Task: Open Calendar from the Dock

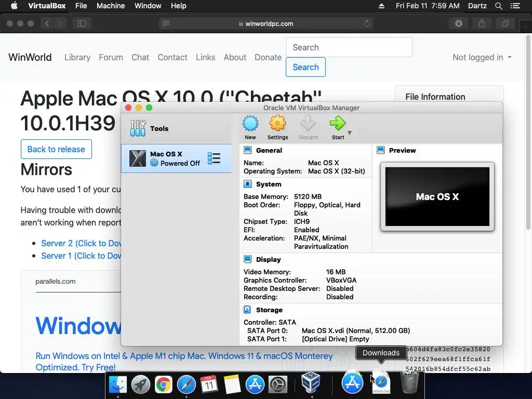Action: point(209,384)
